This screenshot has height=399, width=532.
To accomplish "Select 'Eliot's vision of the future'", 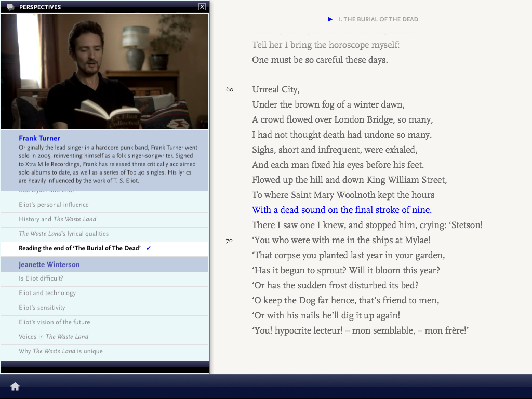I will coord(55,322).
